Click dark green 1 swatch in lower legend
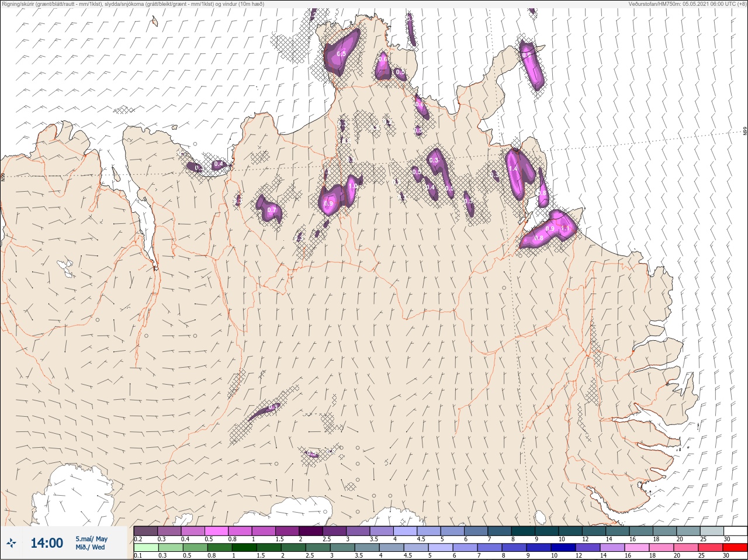Viewport: 748px width, 560px height. [244, 548]
